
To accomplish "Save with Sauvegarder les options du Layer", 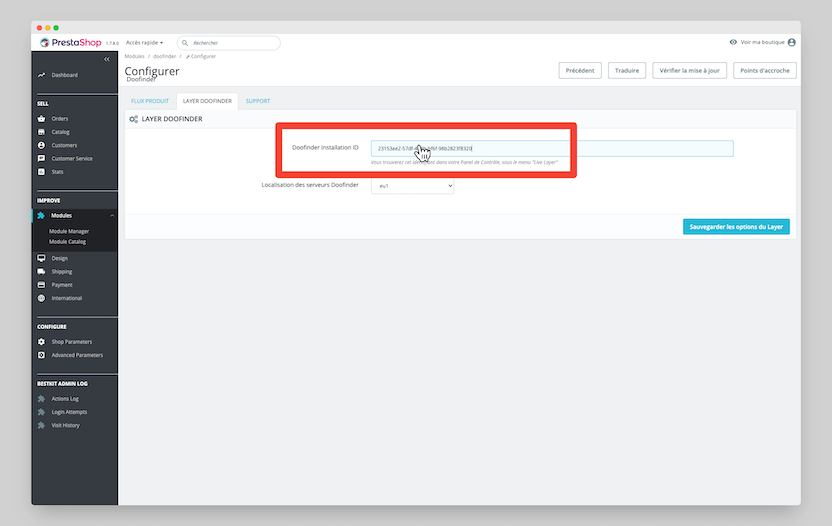I will [x=736, y=227].
